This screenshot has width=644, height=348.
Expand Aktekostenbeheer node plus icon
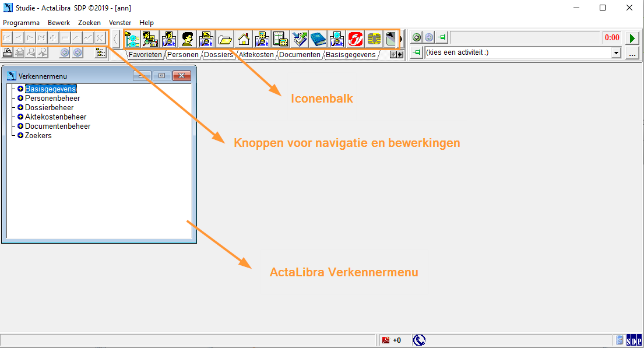point(20,117)
